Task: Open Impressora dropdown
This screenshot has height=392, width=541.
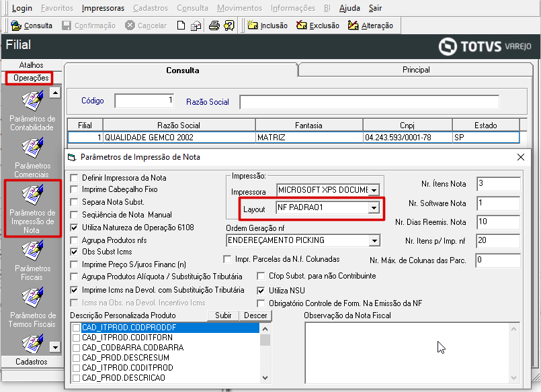Action: pos(374,190)
